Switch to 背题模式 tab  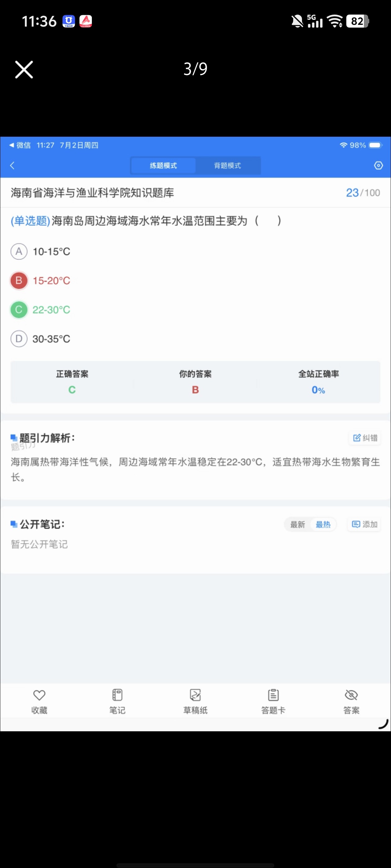click(x=228, y=166)
